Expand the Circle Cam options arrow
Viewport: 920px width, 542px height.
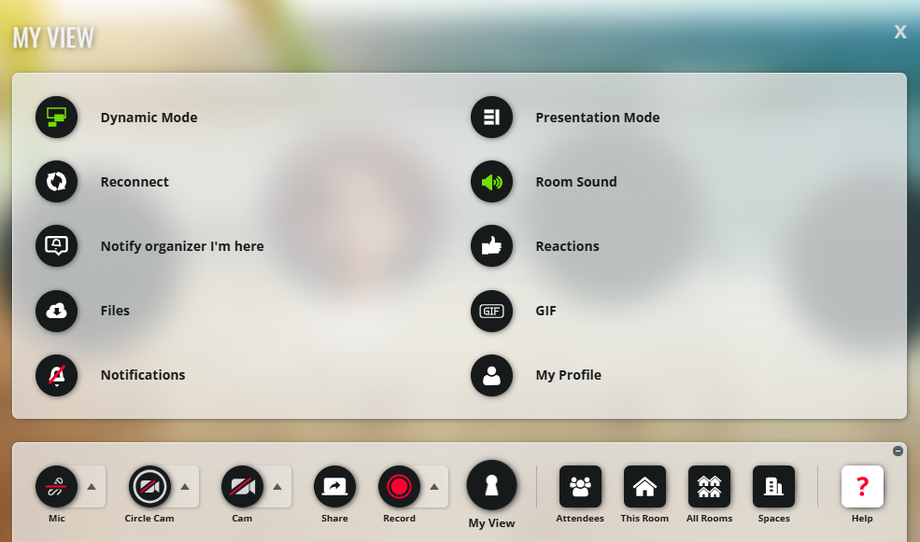[185, 487]
